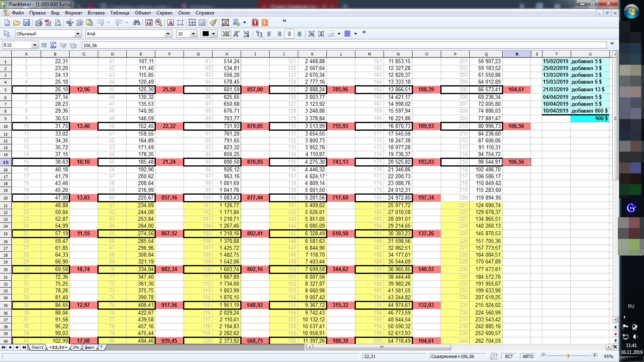644x362 pixels.
Task: Switch to the Лист1 sheet tab
Action: coord(37,347)
